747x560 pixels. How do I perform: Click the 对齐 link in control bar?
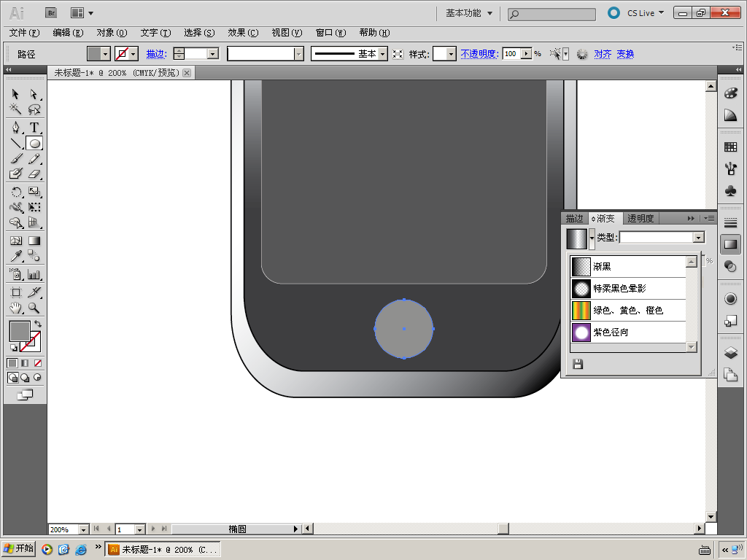point(603,54)
